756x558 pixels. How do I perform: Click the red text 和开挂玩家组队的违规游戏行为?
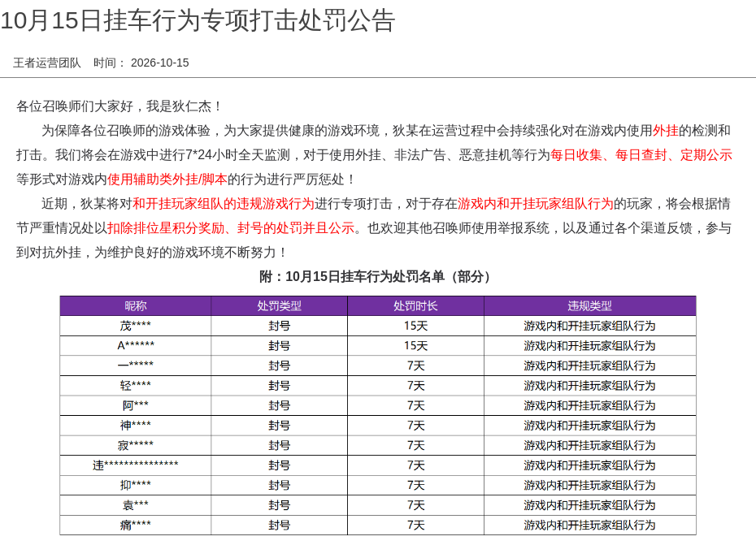(224, 204)
